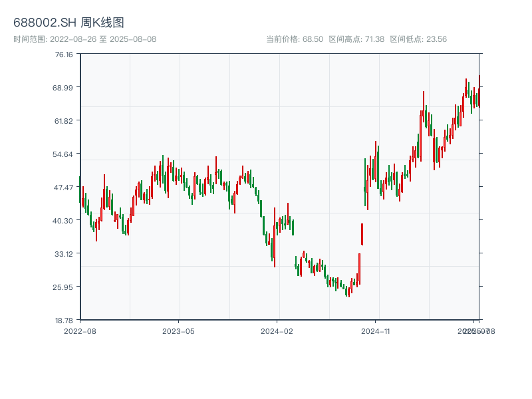532x399 pixels.
Task: Select the 2023-05 date axis label
Action: coord(179,331)
